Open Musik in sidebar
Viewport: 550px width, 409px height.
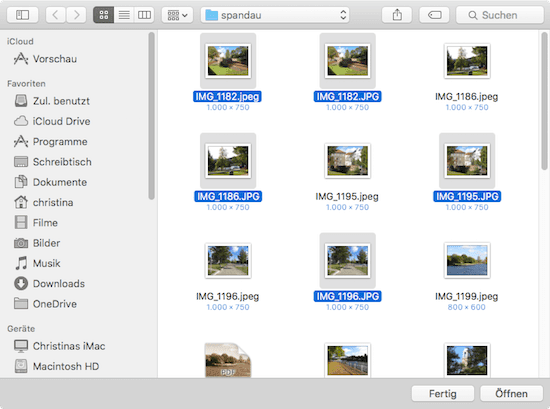37,263
